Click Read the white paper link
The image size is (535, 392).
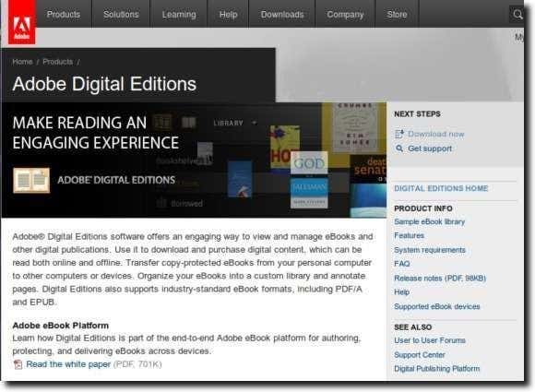pyautogui.click(x=68, y=364)
